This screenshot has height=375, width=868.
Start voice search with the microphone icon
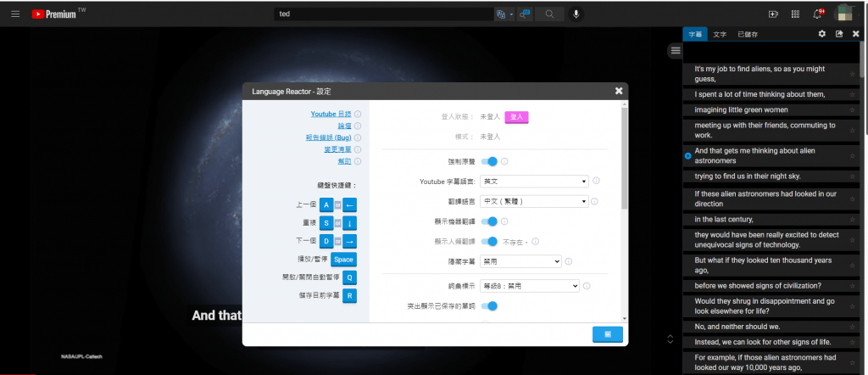(576, 14)
